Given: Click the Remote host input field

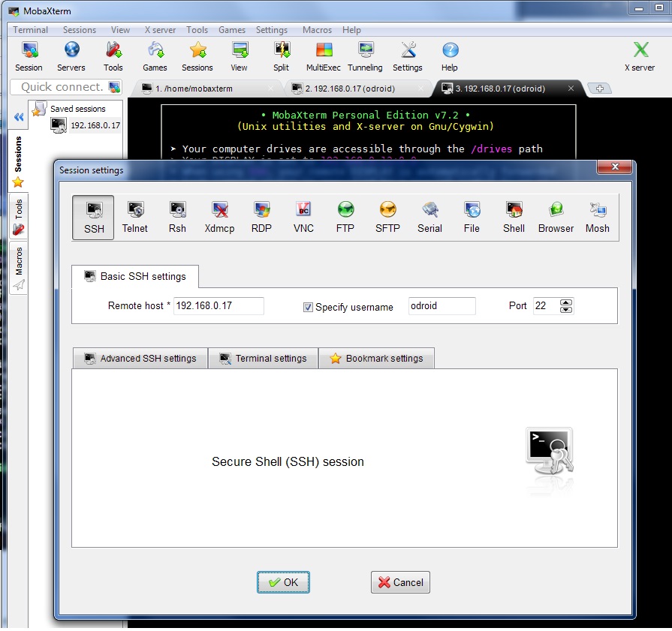Looking at the screenshot, I should tap(218, 306).
